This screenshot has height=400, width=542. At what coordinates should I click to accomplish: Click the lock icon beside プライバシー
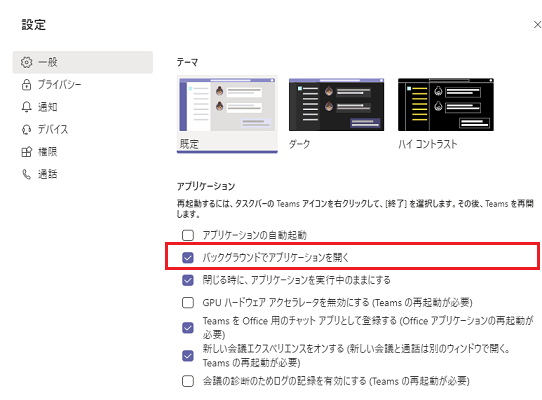26,85
